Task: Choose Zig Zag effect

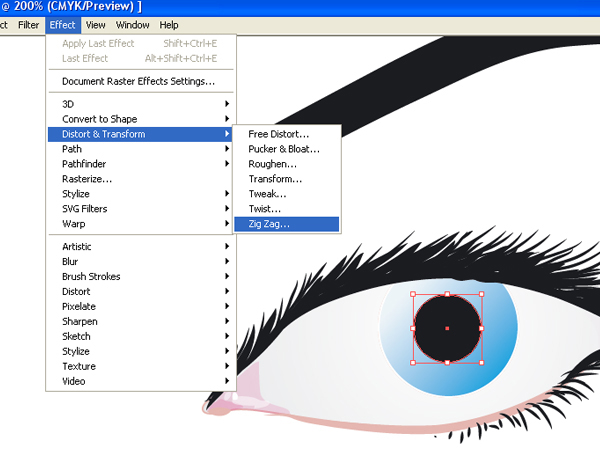Action: [x=287, y=224]
